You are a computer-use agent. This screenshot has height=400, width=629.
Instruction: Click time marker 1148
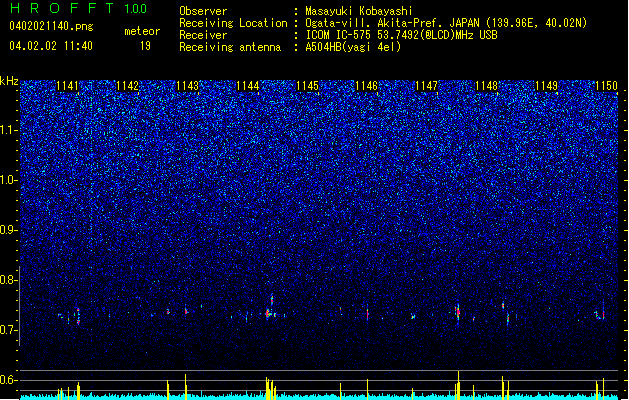486,86
